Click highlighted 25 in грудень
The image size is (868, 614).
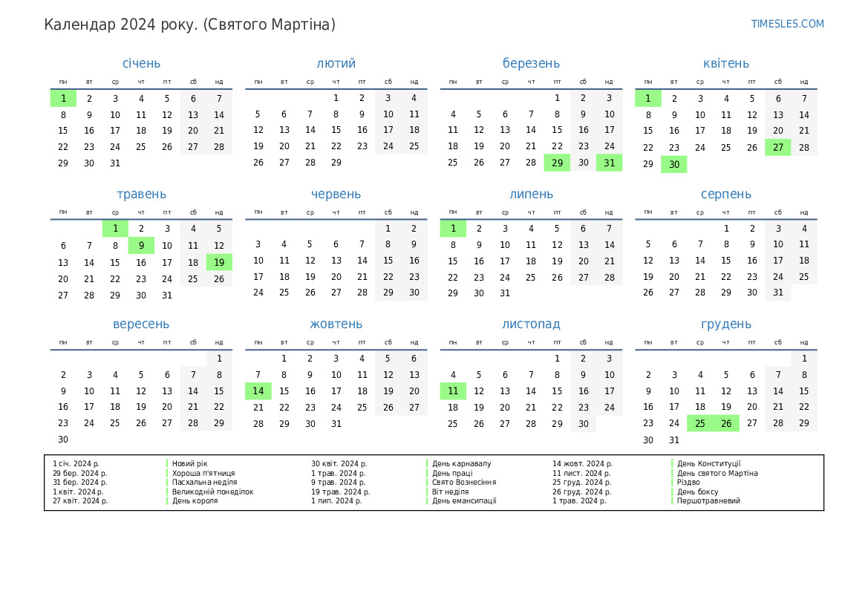(699, 424)
